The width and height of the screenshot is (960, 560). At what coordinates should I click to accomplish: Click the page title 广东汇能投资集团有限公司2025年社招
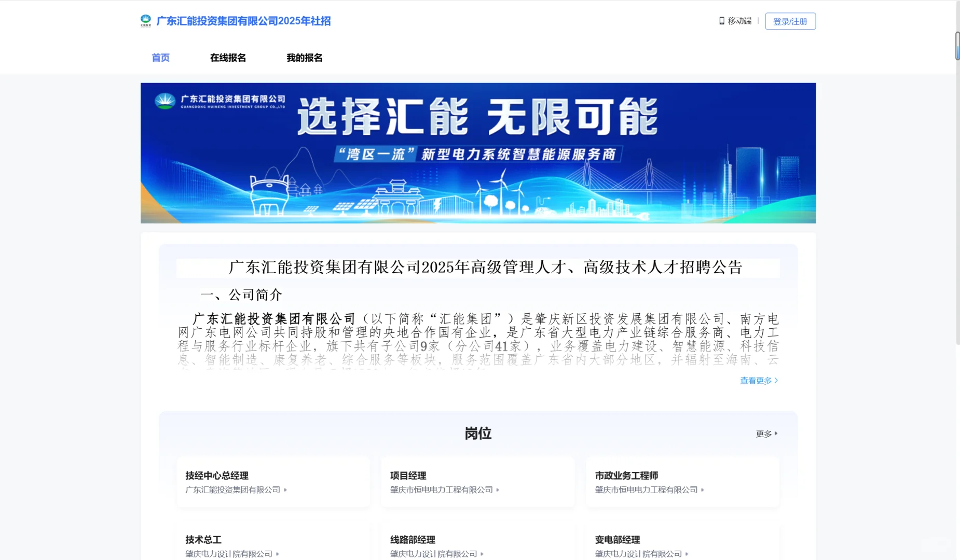pyautogui.click(x=243, y=21)
